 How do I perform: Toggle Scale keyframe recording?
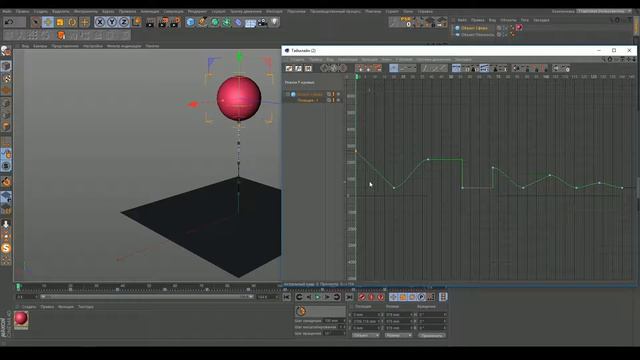click(x=402, y=297)
